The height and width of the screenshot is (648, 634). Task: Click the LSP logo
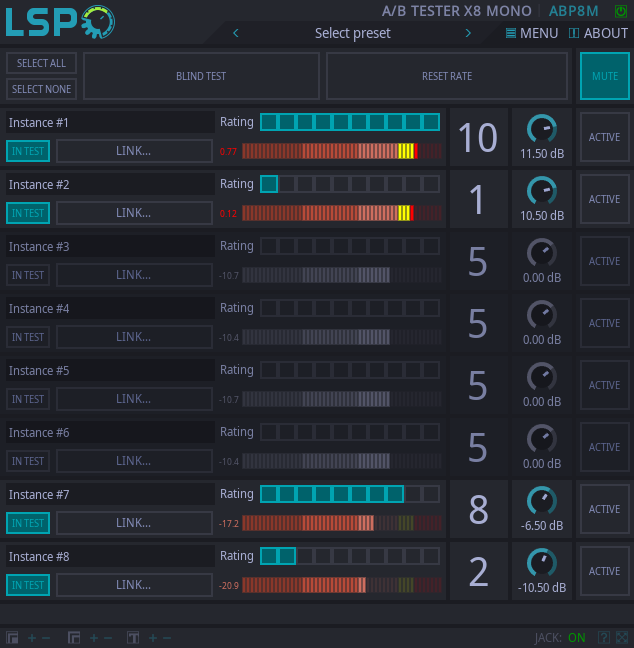click(x=60, y=22)
